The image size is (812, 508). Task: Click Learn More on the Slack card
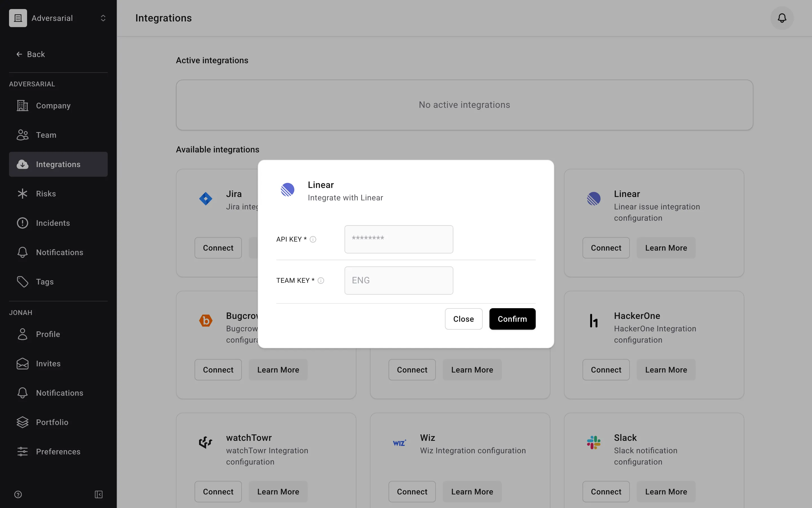click(x=666, y=492)
